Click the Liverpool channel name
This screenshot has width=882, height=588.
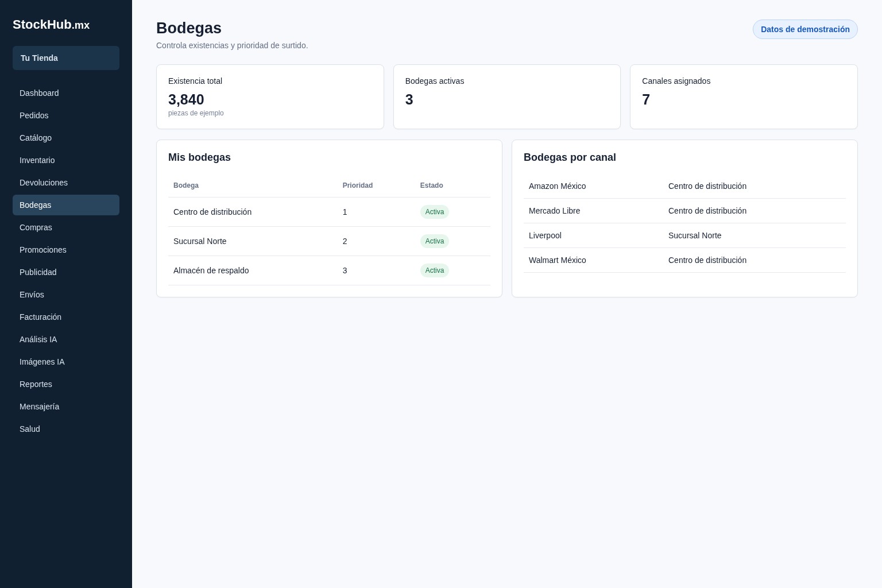(x=545, y=235)
